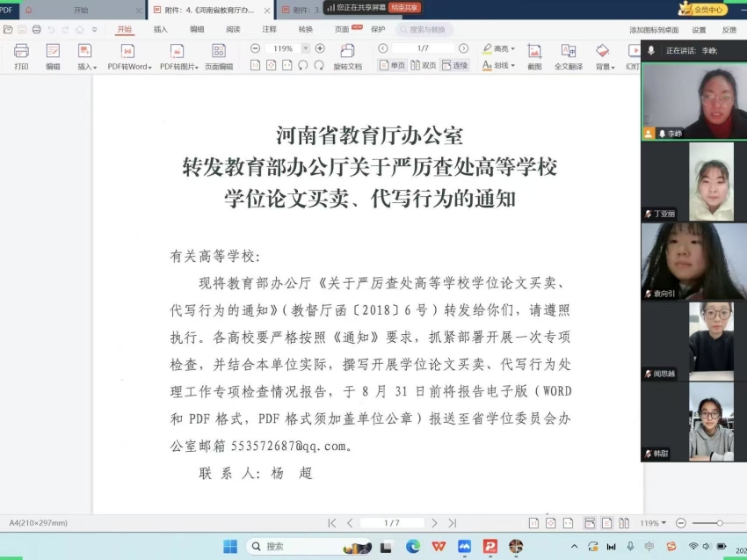Open WPS Office from the taskbar

(x=439, y=546)
